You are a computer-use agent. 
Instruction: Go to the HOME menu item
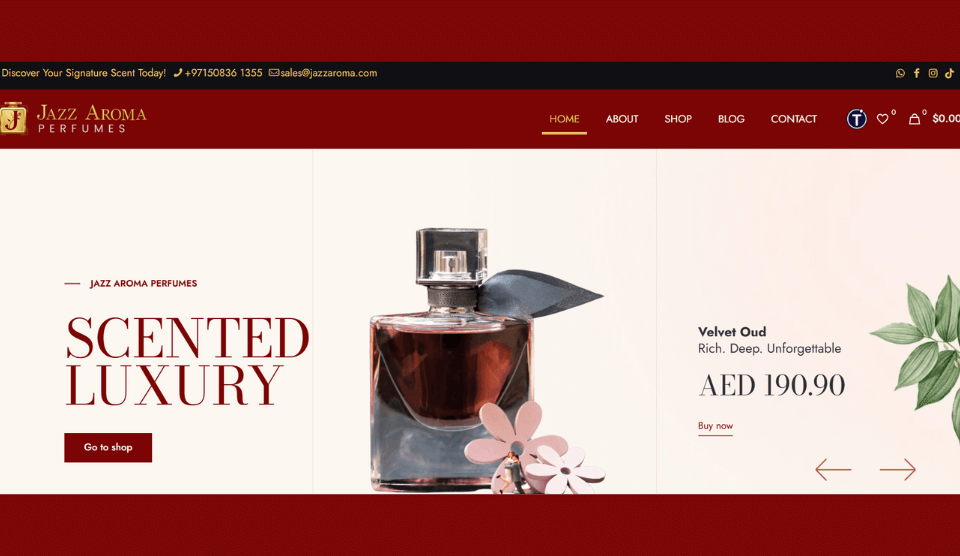pyautogui.click(x=564, y=119)
